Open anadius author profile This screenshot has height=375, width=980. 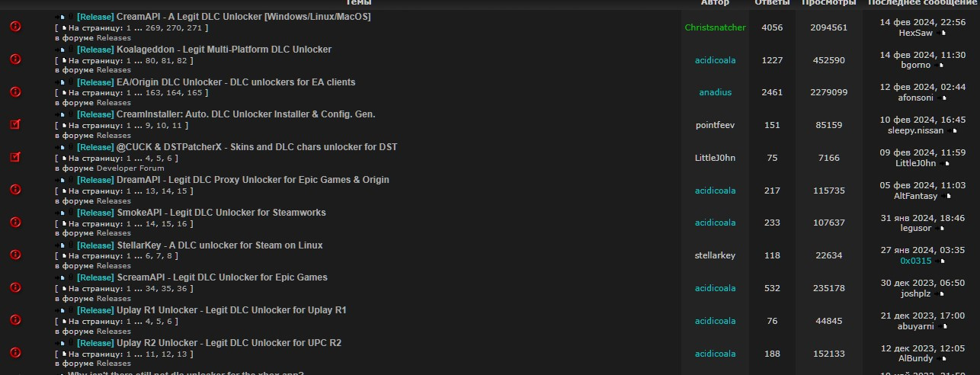click(715, 92)
